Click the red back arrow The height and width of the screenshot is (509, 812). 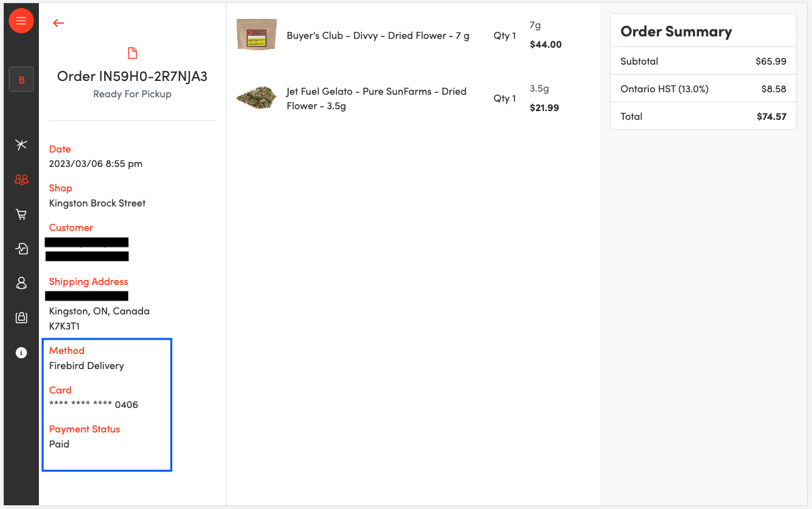58,23
